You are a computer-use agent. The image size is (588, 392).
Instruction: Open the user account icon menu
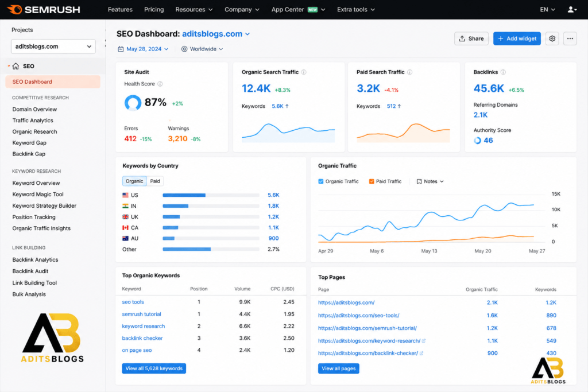pos(572,9)
